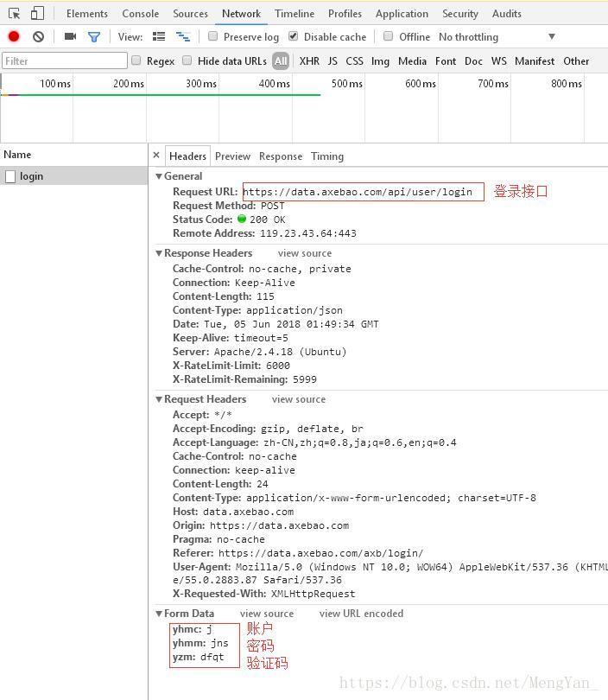The width and height of the screenshot is (608, 700).
Task: Open the Console panel tab
Action: (x=141, y=14)
